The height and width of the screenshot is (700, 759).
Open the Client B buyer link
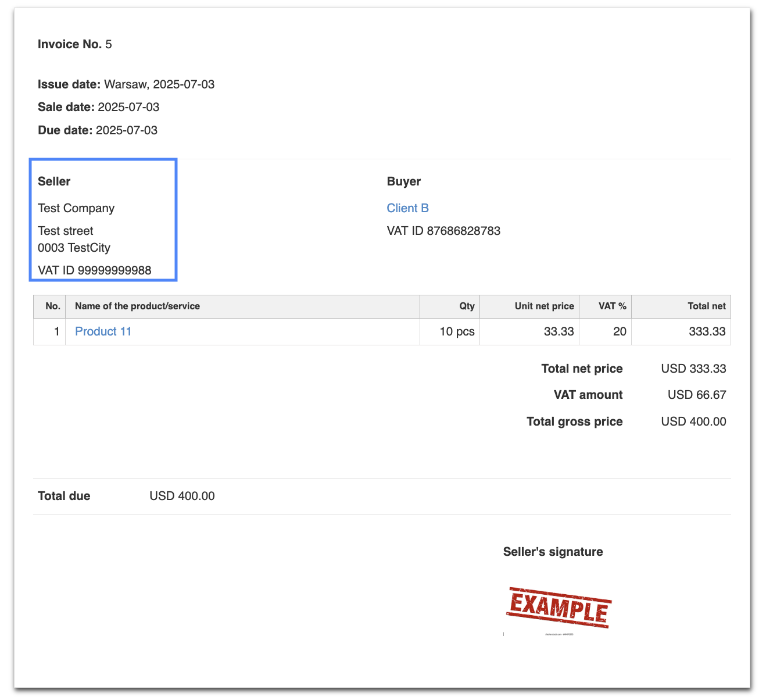click(x=407, y=208)
